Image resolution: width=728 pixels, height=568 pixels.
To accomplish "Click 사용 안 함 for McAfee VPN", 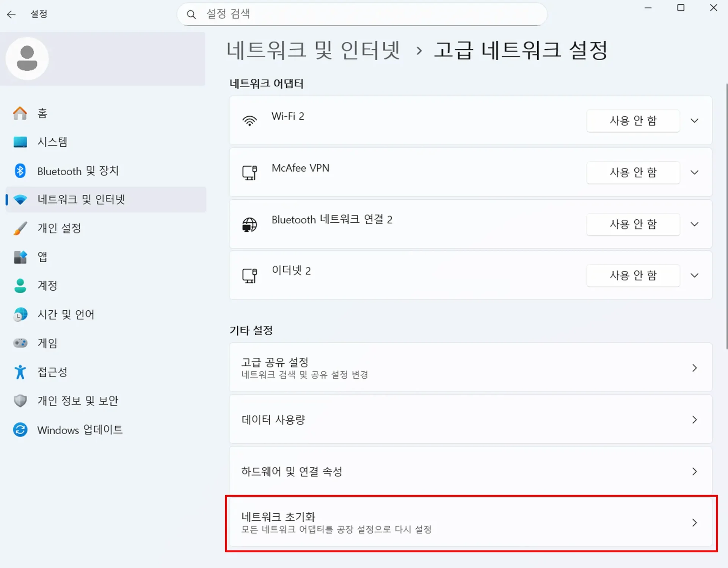I will (633, 172).
